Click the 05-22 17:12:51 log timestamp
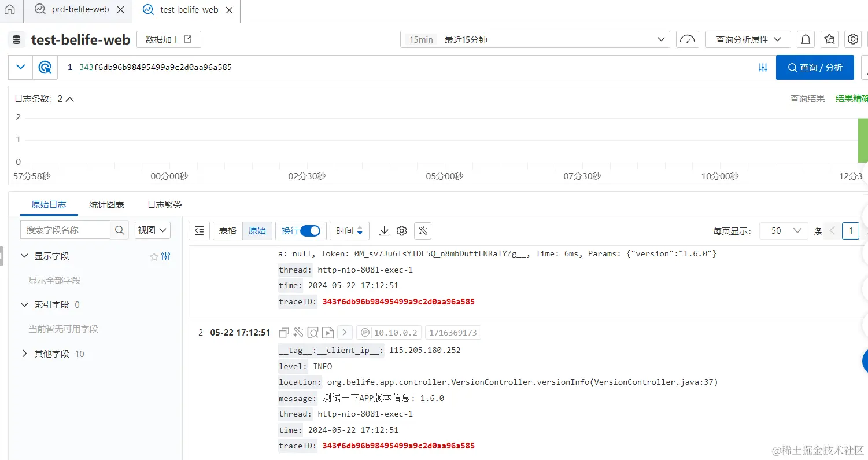868x460 pixels. (x=240, y=333)
